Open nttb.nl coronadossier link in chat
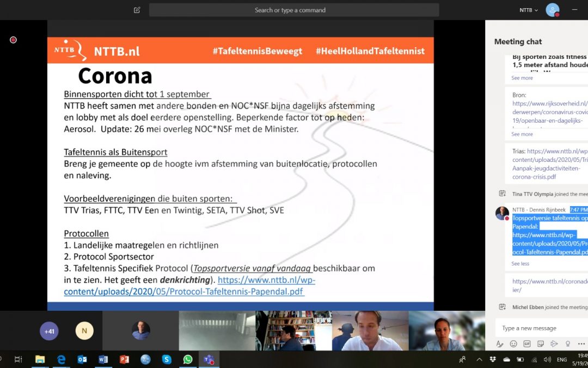This screenshot has height=368, width=588. (550, 285)
